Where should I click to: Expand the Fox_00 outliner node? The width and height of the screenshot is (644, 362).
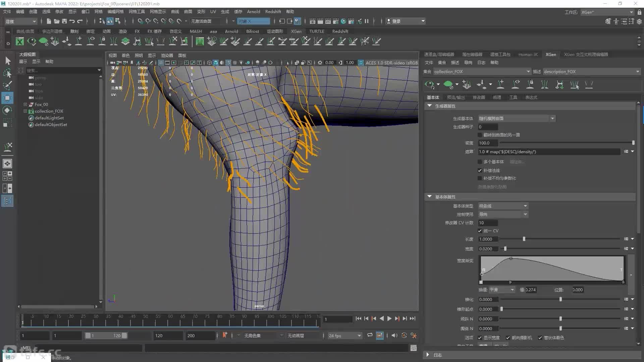click(x=25, y=104)
